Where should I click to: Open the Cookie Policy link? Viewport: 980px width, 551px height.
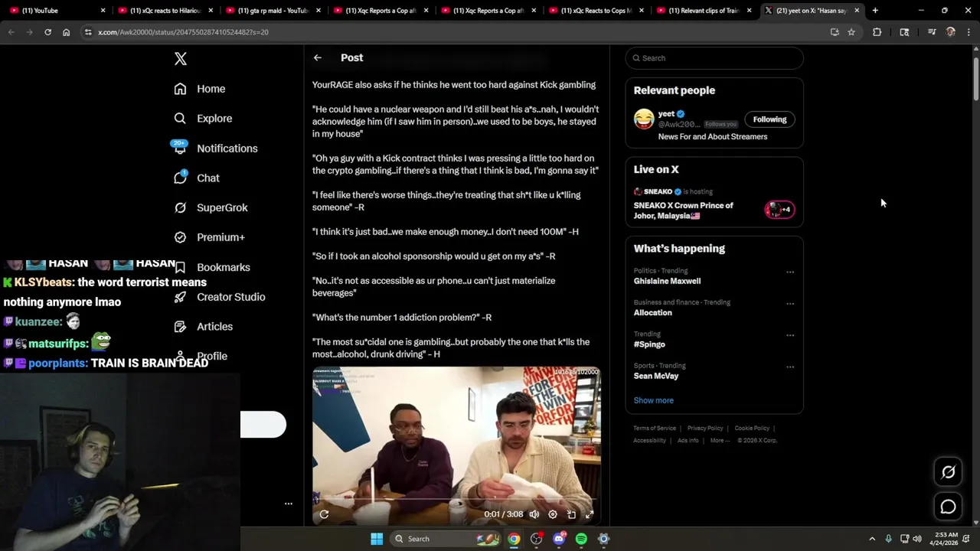coord(752,429)
